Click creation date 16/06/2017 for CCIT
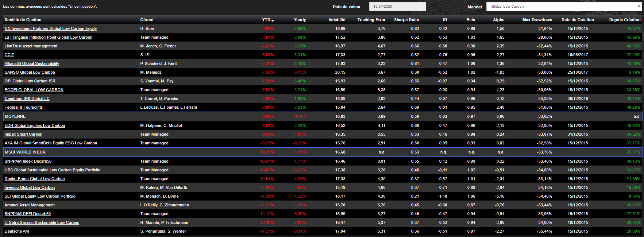Viewport: 644px width, 237px height. pyautogui.click(x=578, y=55)
